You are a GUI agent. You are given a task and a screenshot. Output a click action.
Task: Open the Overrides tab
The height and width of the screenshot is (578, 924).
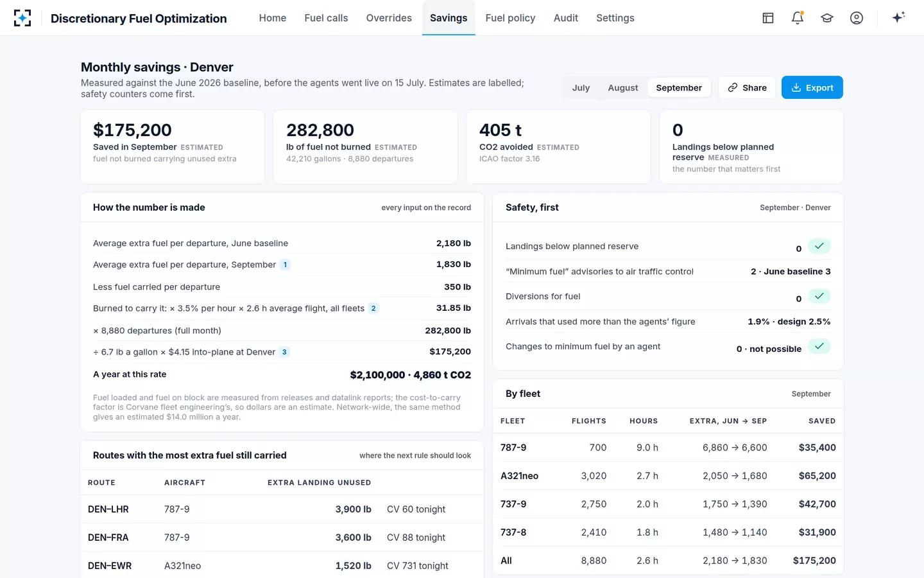coord(389,18)
